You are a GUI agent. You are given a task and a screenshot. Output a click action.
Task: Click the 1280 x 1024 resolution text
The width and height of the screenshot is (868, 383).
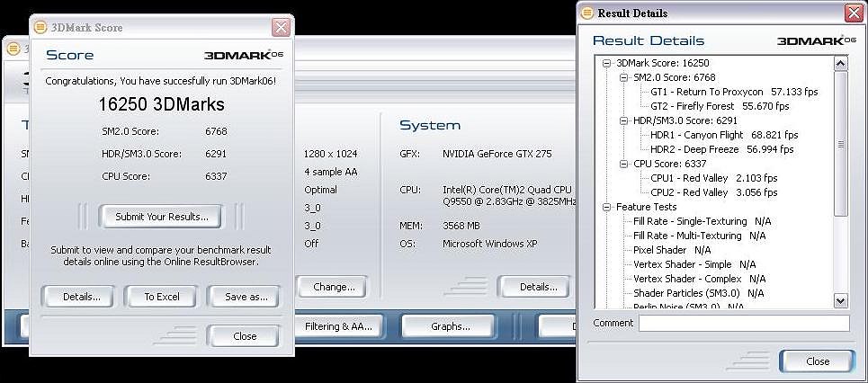330,154
